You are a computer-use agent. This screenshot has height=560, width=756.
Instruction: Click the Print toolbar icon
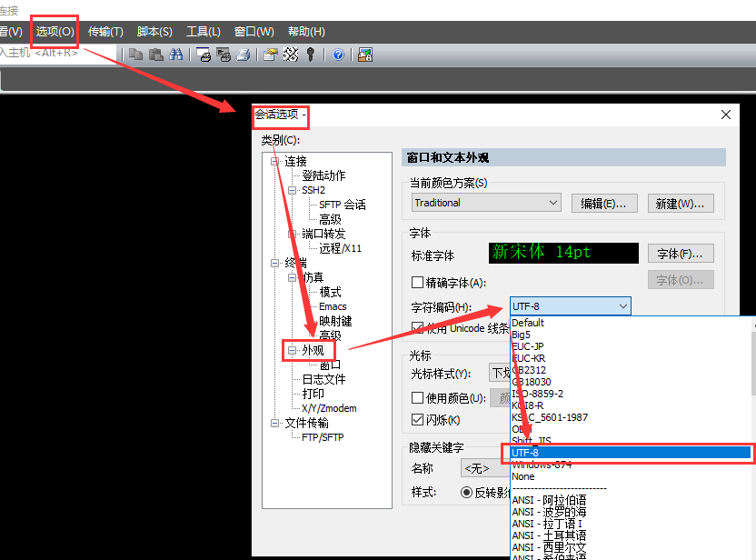[244, 55]
